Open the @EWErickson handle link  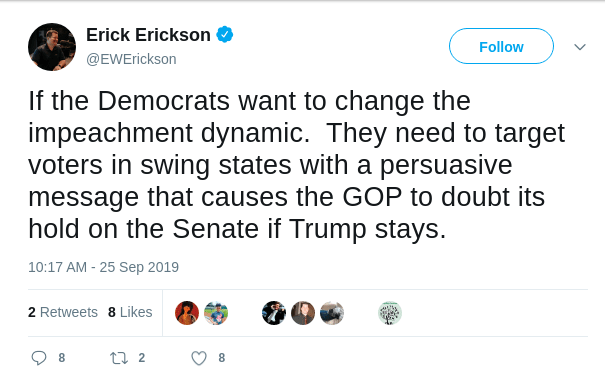point(131,59)
